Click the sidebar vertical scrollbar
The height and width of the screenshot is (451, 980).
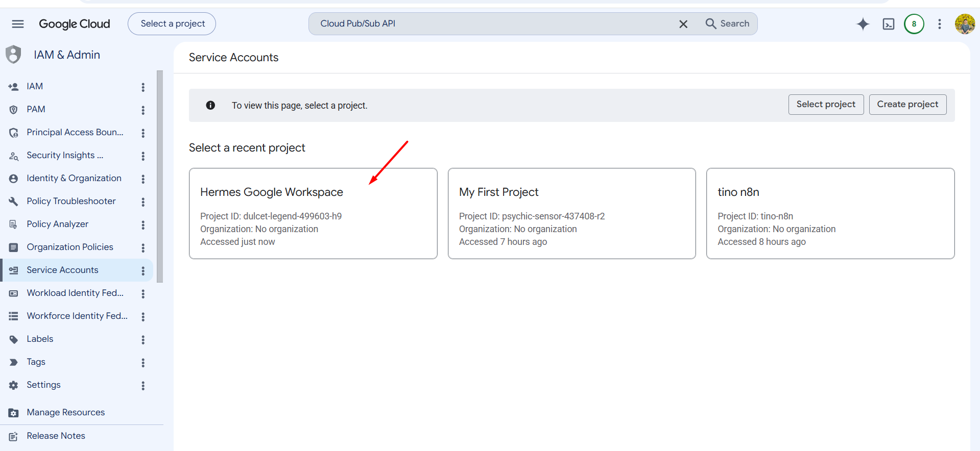pos(160,177)
